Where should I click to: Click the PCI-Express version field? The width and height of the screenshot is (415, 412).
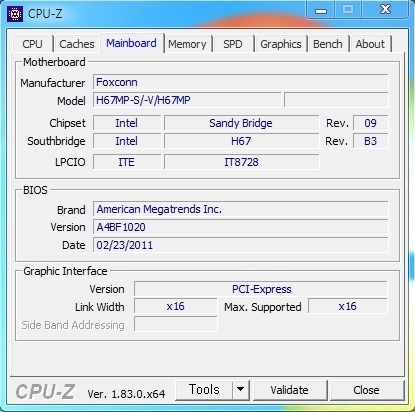click(x=261, y=289)
